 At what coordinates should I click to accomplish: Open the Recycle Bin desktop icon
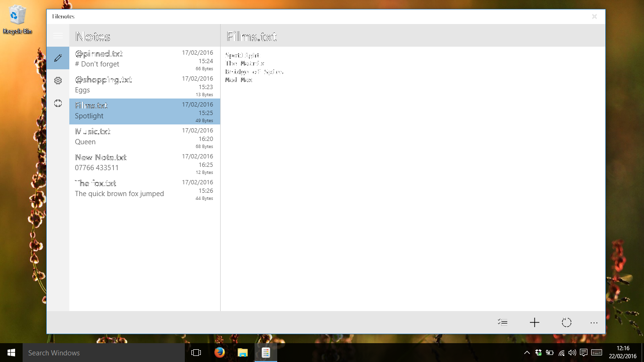[17, 20]
